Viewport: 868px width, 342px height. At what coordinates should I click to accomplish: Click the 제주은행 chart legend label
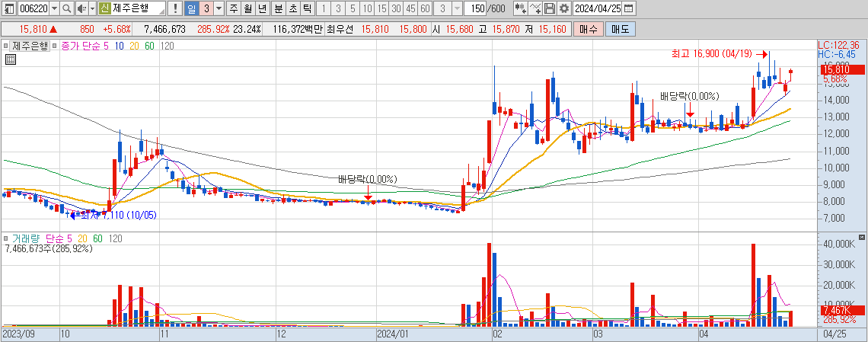click(30, 46)
